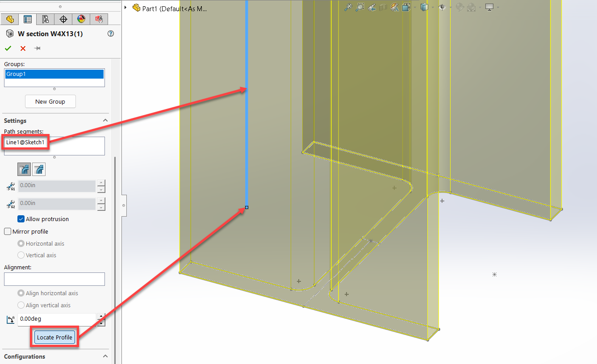The height and width of the screenshot is (364, 597).
Task: Confirm the feature with the green checkmark
Action: point(8,48)
